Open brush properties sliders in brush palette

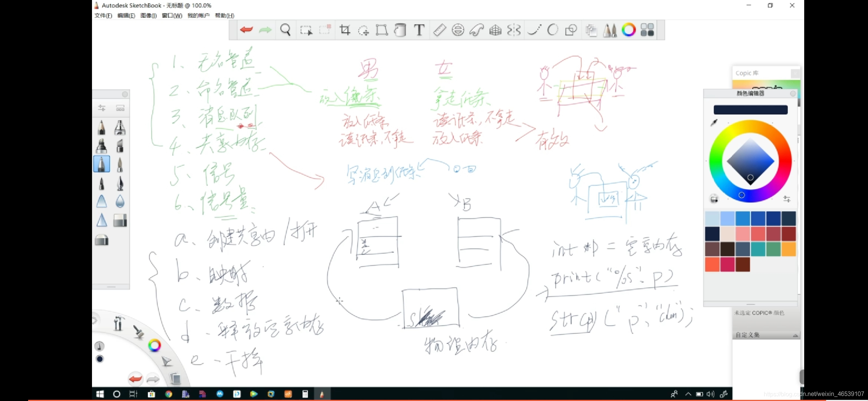click(102, 108)
